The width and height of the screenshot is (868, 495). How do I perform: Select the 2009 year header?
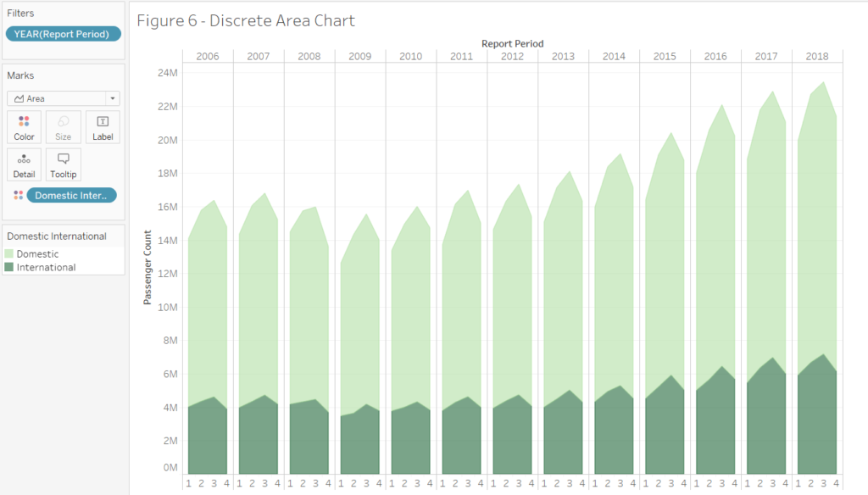coord(360,57)
